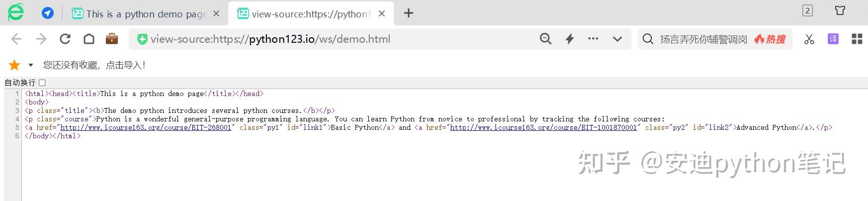This screenshot has height=201, width=868.
Task: Click the magnifier zoom icon in address bar
Action: (545, 39)
